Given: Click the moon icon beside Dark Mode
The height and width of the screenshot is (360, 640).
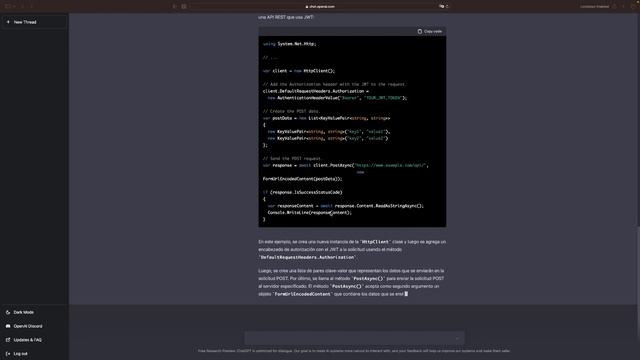Looking at the screenshot, I should pos(8,312).
